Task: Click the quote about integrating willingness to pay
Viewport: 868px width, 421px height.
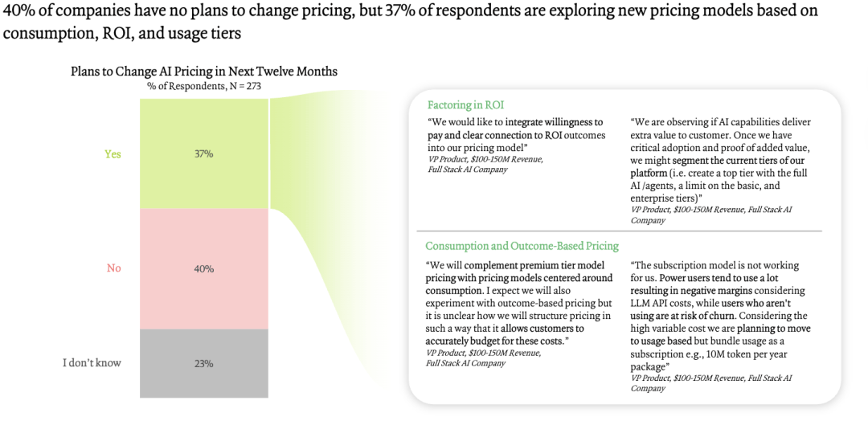Action: (517, 134)
